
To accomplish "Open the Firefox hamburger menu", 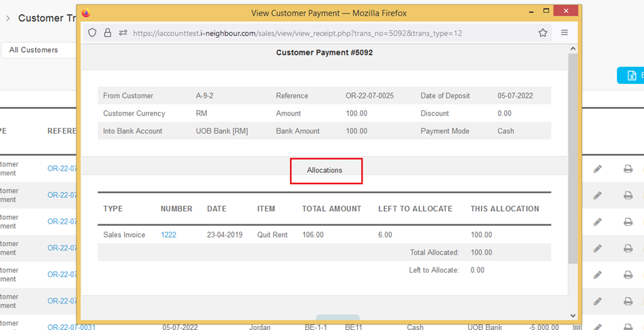I will pos(564,33).
